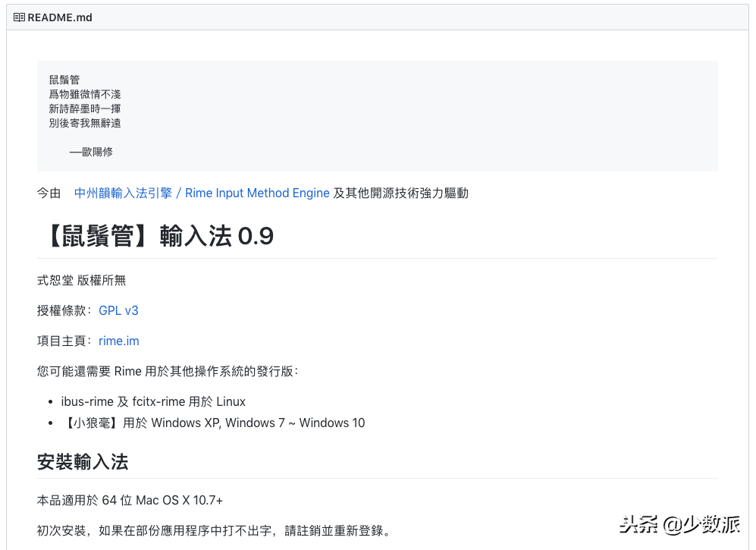The width and height of the screenshot is (756, 550).
Task: Click the 鼠鬚管 poem title line
Action: (x=64, y=80)
